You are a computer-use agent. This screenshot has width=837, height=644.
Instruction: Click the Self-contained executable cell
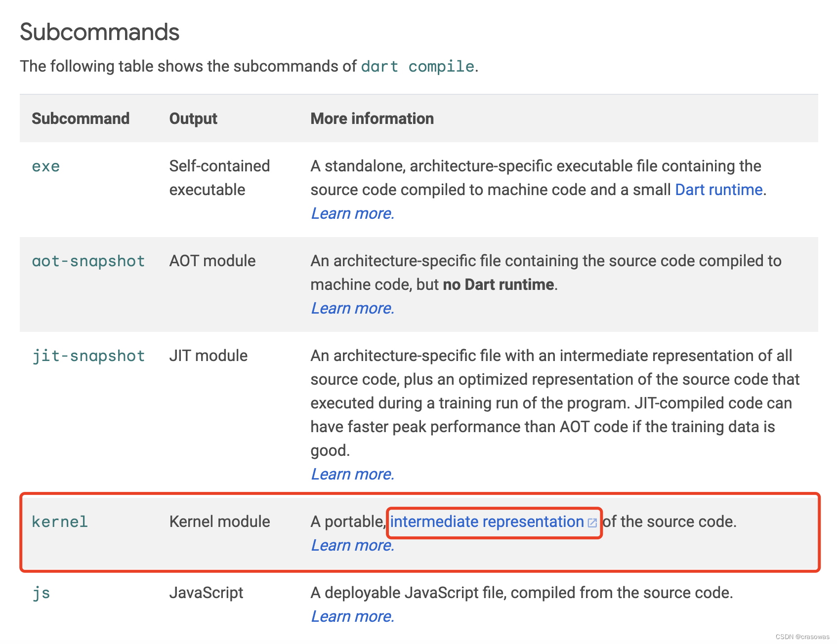tap(219, 178)
